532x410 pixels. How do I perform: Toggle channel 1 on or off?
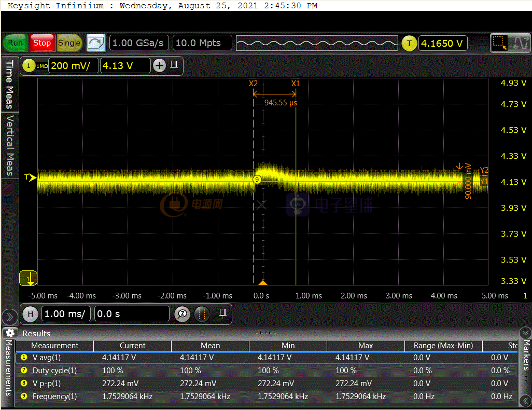pos(29,66)
